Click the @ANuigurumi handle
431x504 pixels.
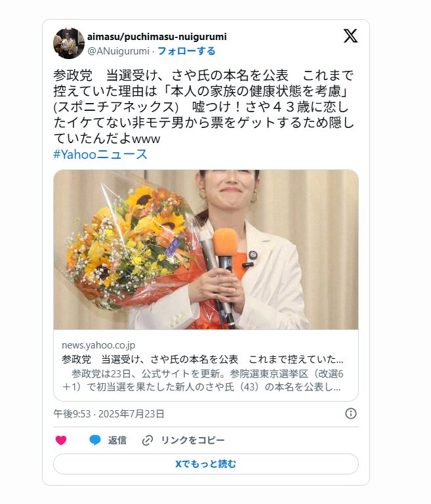(118, 51)
